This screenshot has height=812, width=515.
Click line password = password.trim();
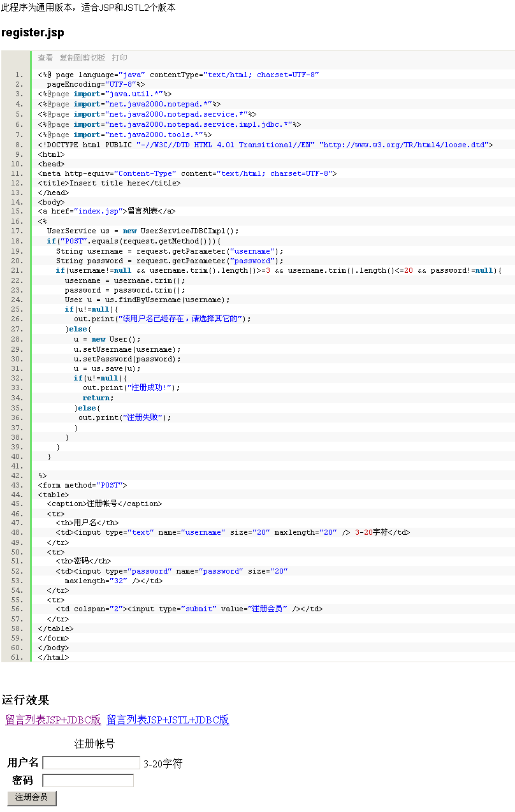tap(125, 290)
